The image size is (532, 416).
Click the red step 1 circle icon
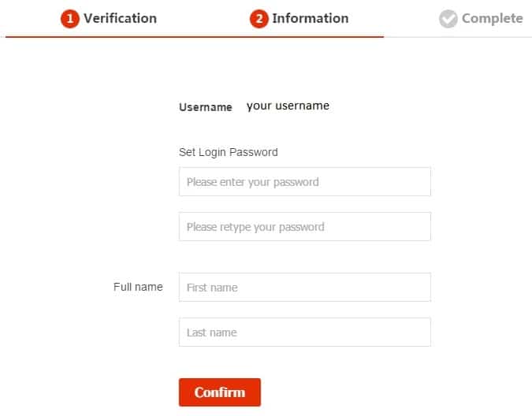click(x=70, y=19)
